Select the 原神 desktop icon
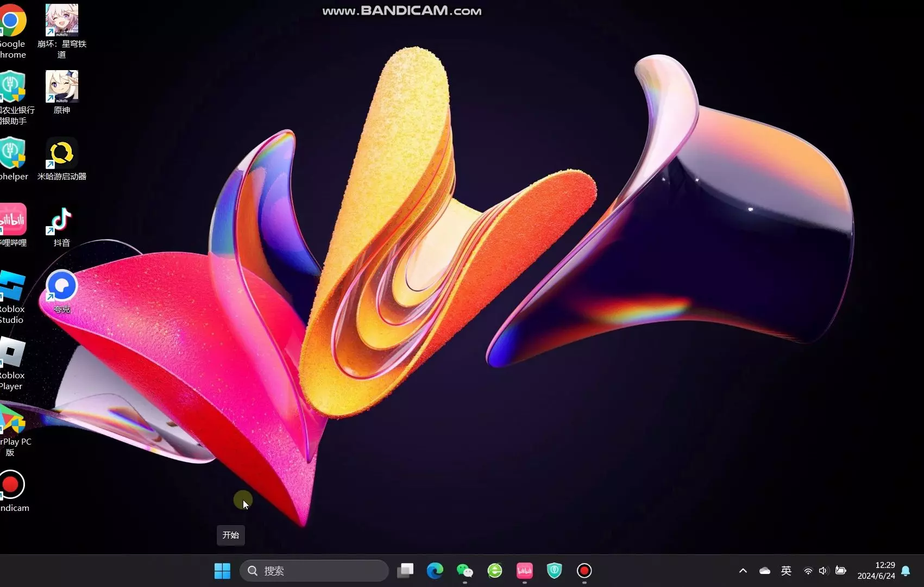The width and height of the screenshot is (924, 587). pyautogui.click(x=62, y=92)
